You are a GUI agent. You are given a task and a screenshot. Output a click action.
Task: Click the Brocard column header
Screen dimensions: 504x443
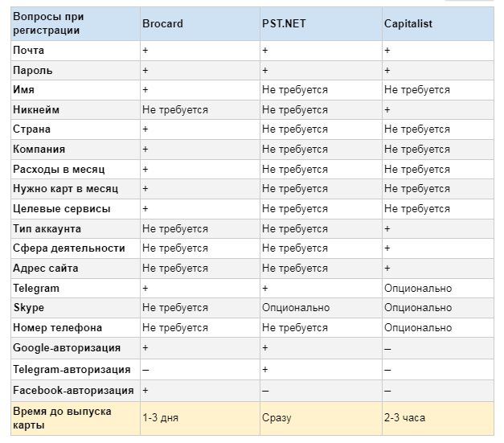click(162, 23)
